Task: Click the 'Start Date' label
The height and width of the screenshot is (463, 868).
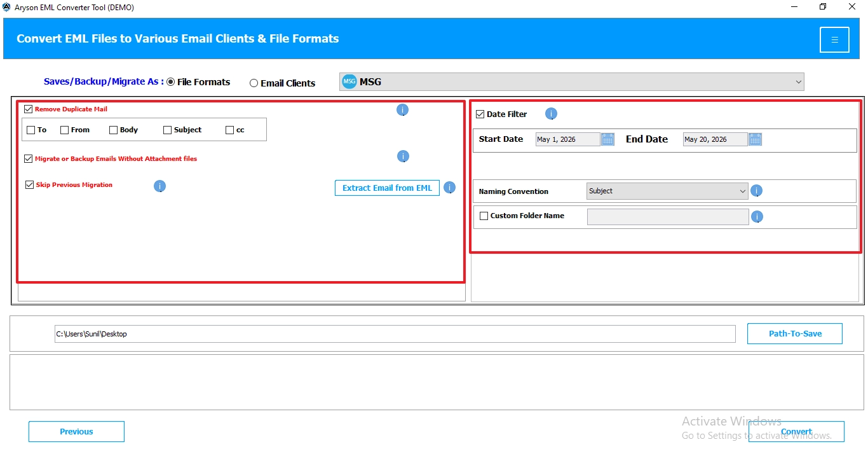Action: click(501, 139)
